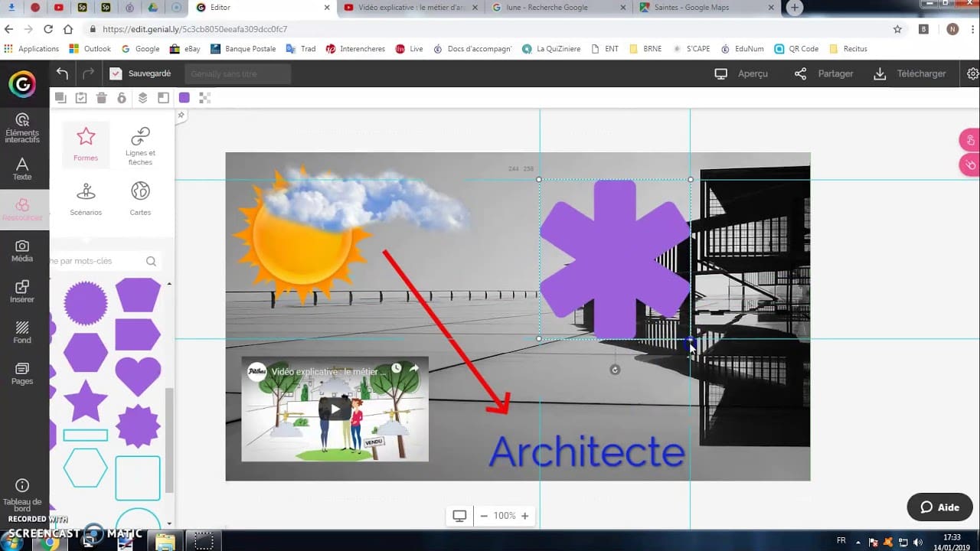
Task: Open the Fond background panel
Action: click(x=22, y=332)
